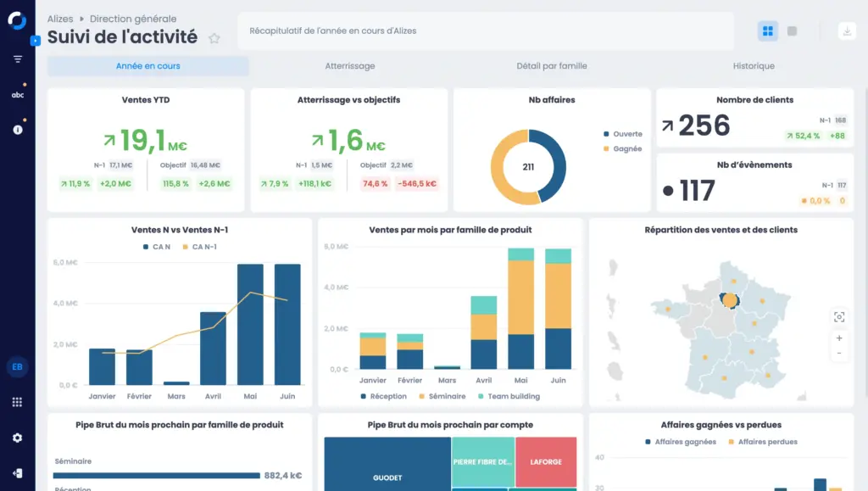Go to Direction générale breadcrumb
The height and width of the screenshot is (491, 868).
(133, 19)
